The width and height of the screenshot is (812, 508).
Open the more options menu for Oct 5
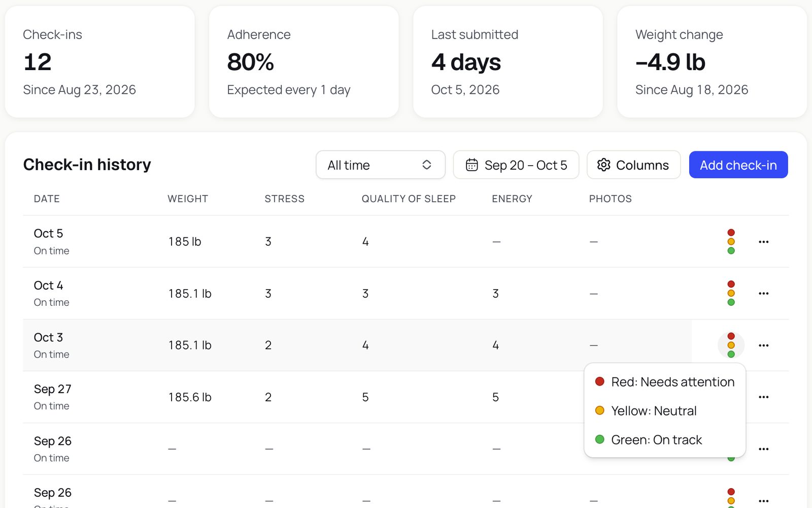click(763, 242)
